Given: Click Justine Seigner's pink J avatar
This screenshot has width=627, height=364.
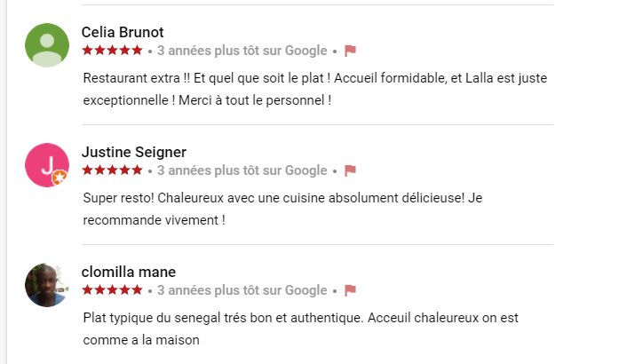Looking at the screenshot, I should click(47, 165).
